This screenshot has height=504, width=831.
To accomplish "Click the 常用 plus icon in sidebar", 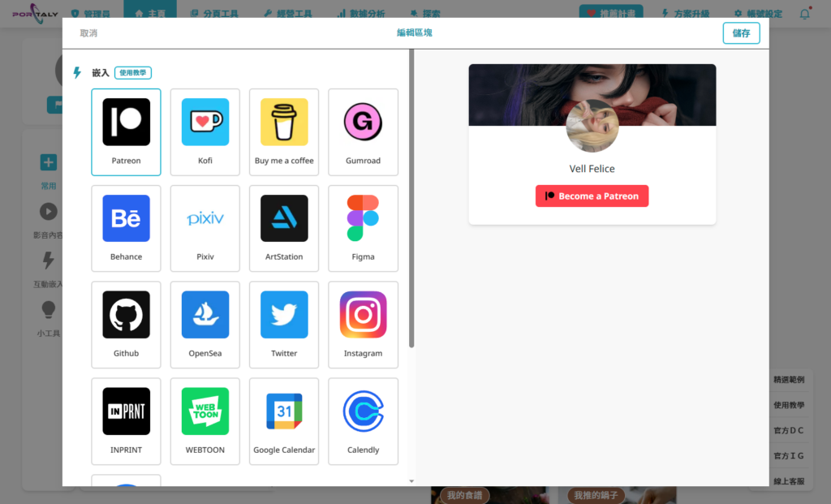I will tap(48, 162).
